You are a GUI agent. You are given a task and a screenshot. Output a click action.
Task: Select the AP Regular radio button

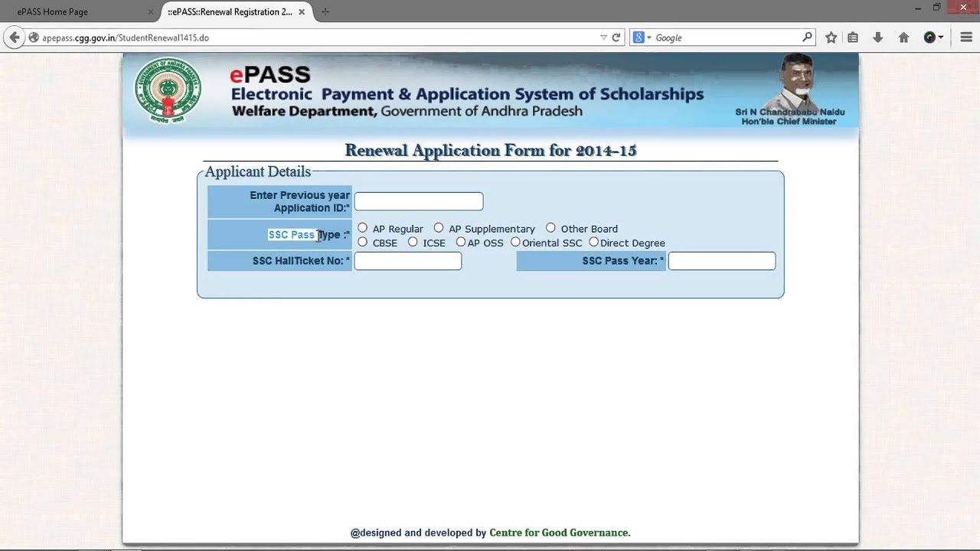point(363,228)
